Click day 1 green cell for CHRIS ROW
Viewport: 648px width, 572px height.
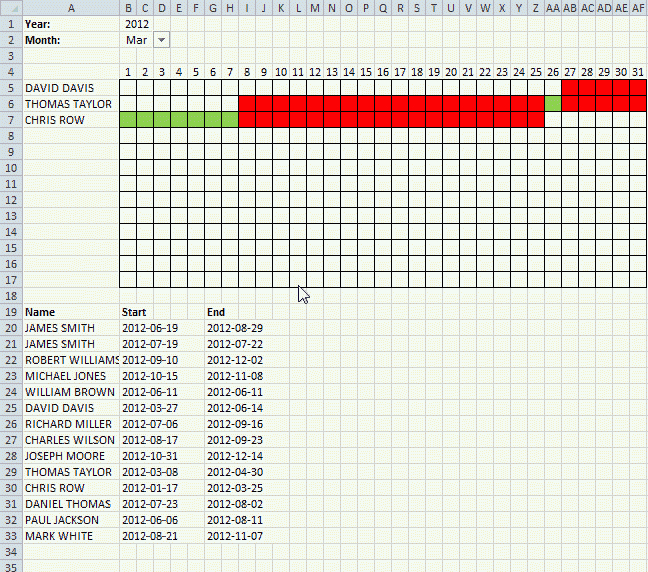tap(128, 120)
